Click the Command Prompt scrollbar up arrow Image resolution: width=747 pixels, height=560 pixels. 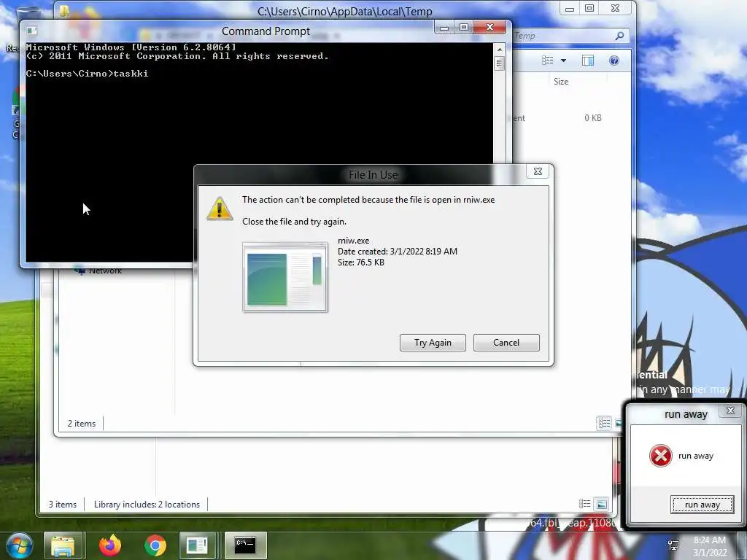pyautogui.click(x=499, y=49)
